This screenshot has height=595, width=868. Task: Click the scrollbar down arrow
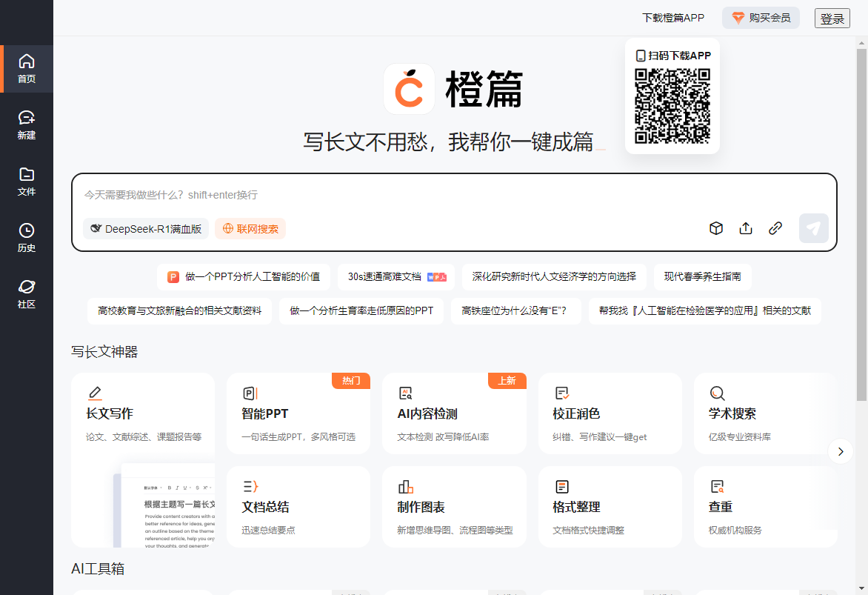click(861, 588)
